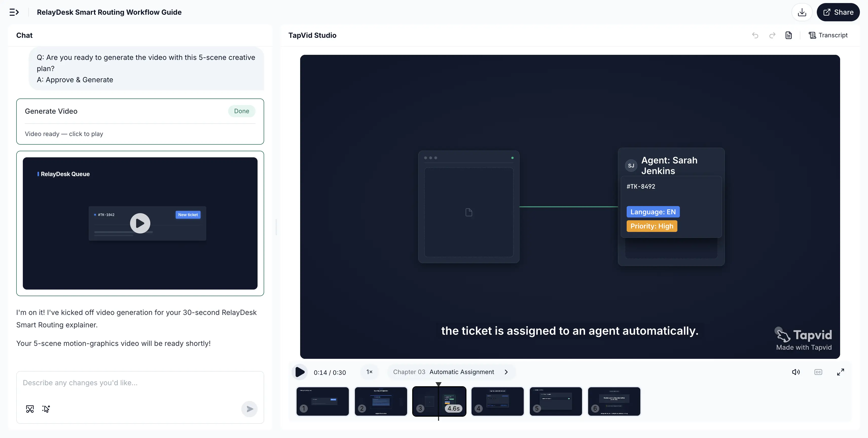Select scene 4 thumbnail
This screenshot has width=868, height=438.
click(x=497, y=401)
